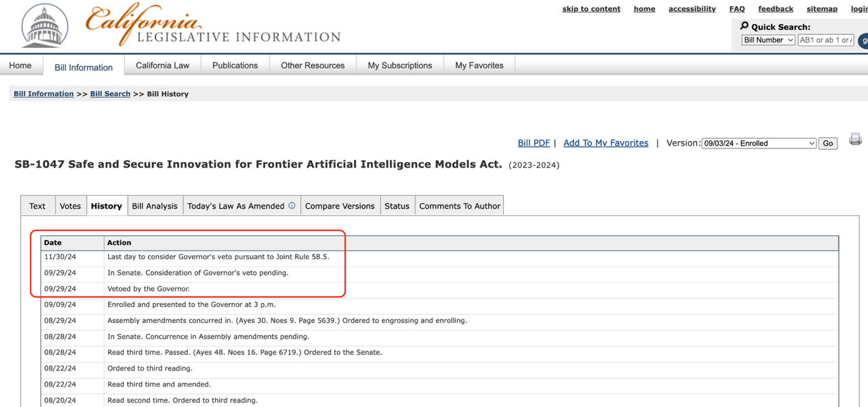The image size is (868, 407).
Task: Go to the Publications menu item
Action: (235, 66)
